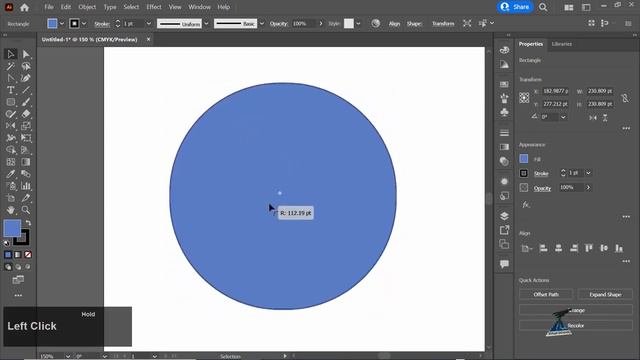
Task: Open the Asset Export panel icon
Action: point(504,230)
